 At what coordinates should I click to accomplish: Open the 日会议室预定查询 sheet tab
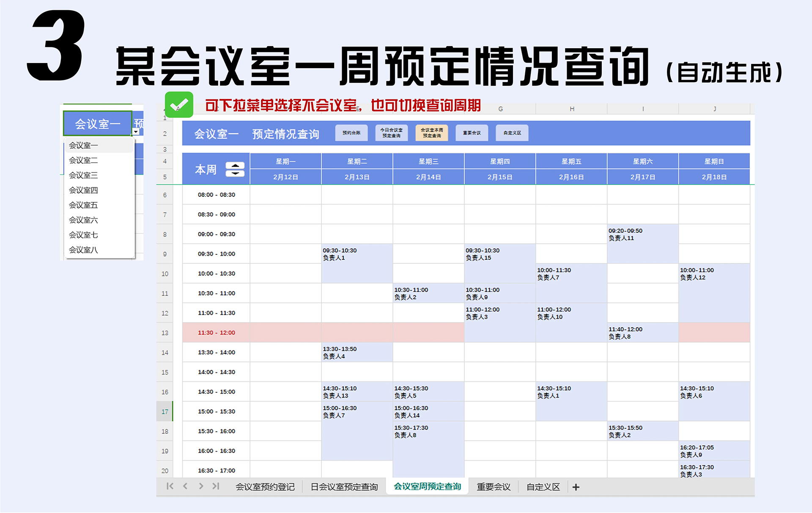tap(344, 487)
